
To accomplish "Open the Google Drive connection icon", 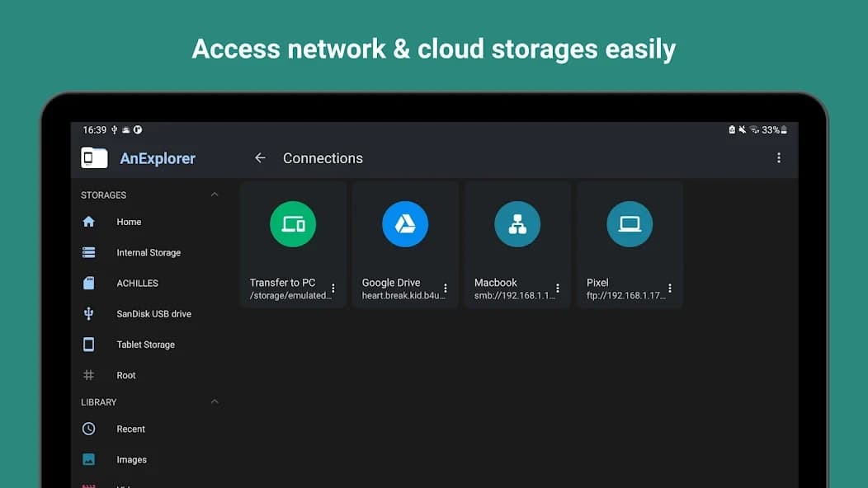I will [x=405, y=224].
